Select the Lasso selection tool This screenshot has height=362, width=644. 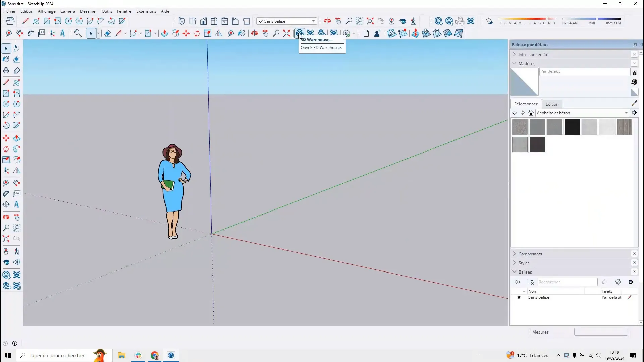(16, 48)
